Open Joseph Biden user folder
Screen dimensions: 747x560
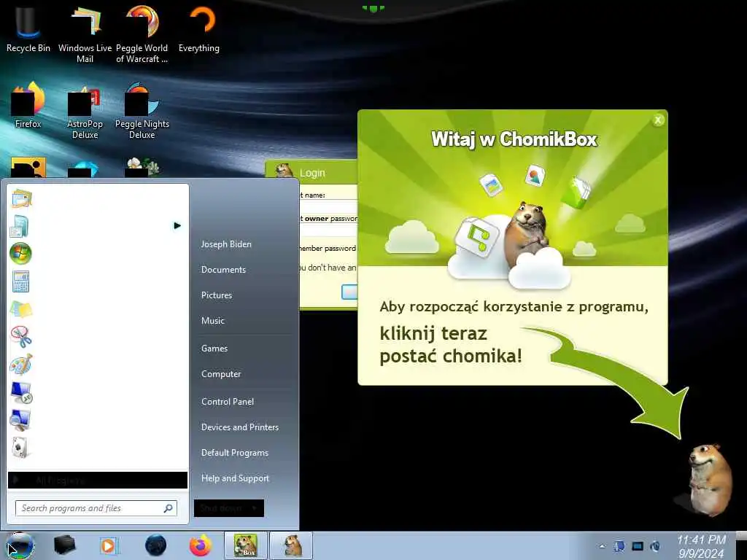click(x=226, y=244)
